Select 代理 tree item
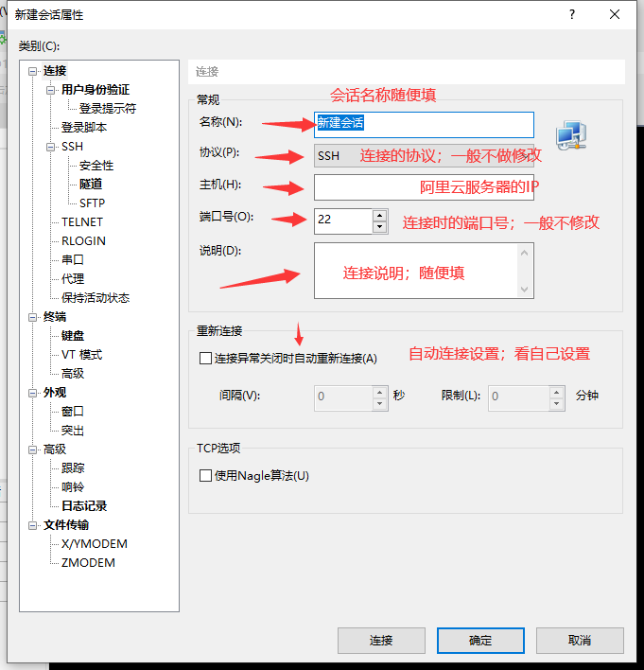The width and height of the screenshot is (644, 670). click(x=73, y=279)
